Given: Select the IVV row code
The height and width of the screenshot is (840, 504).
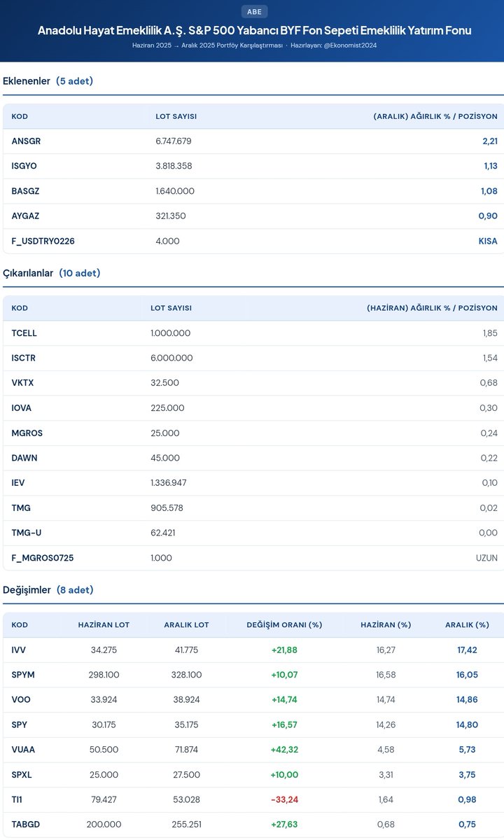Looking at the screenshot, I should coord(19,650).
